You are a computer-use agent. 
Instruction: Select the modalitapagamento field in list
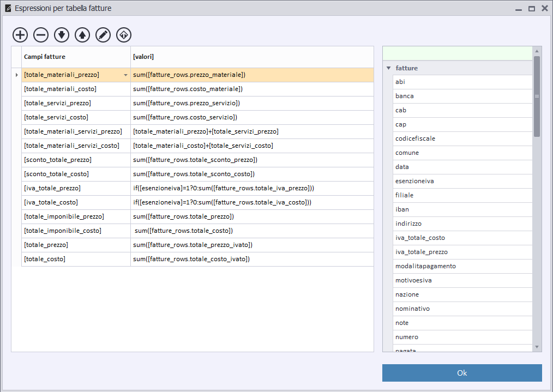462,266
